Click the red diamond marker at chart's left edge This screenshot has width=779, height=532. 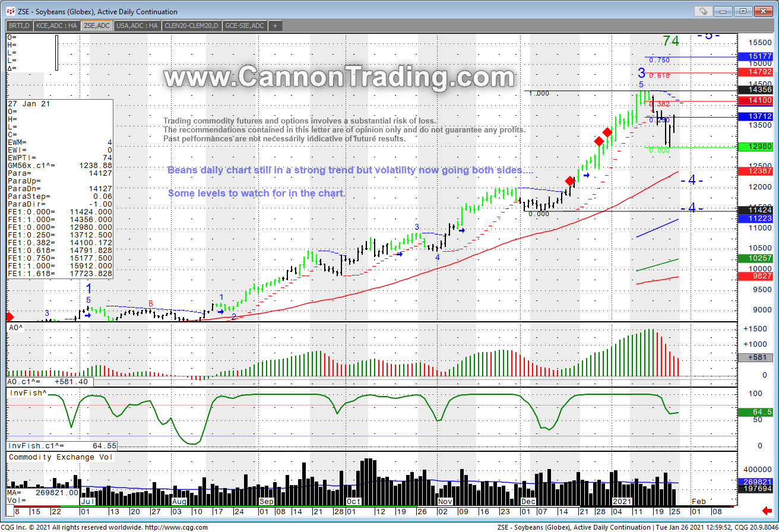(9, 316)
